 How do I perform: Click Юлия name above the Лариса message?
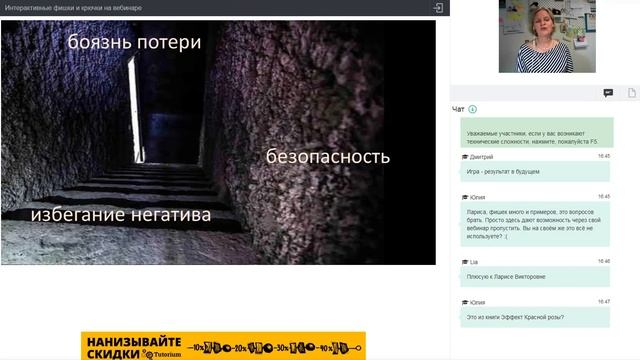[x=477, y=197]
